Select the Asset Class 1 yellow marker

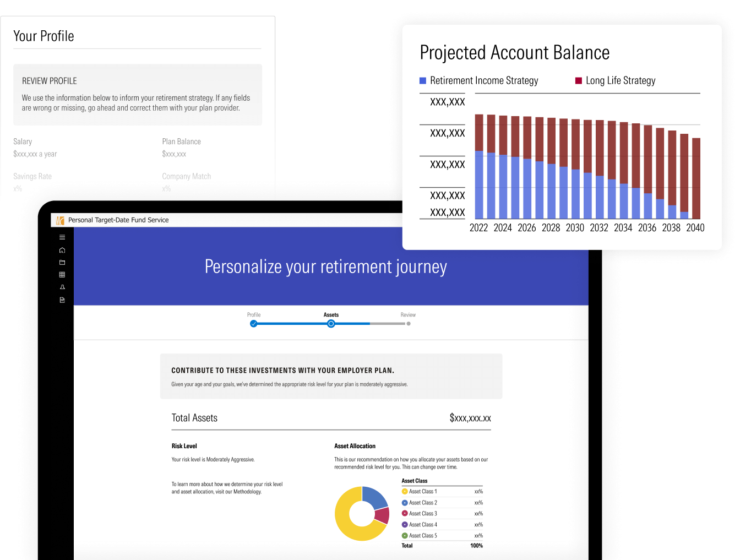click(405, 492)
